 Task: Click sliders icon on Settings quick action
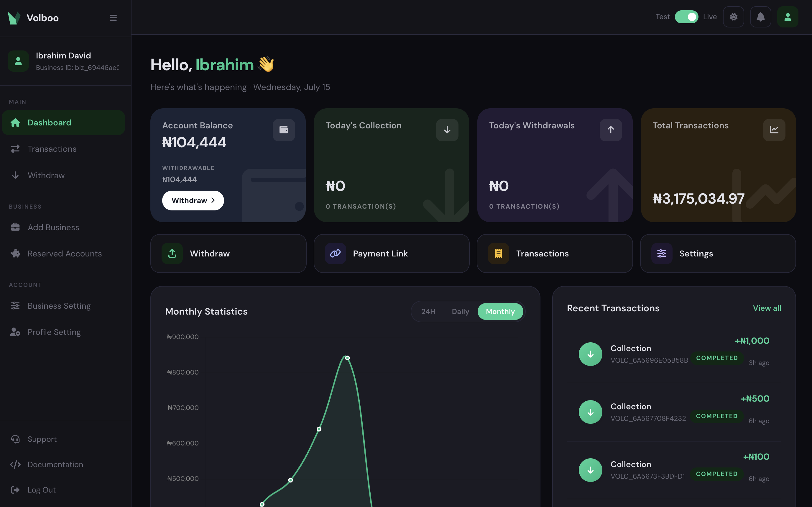(662, 253)
